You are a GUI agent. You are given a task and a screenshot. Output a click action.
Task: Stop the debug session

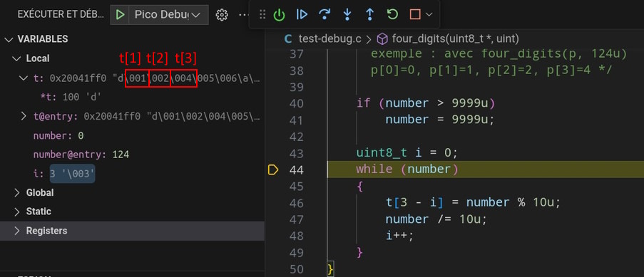coord(415,15)
